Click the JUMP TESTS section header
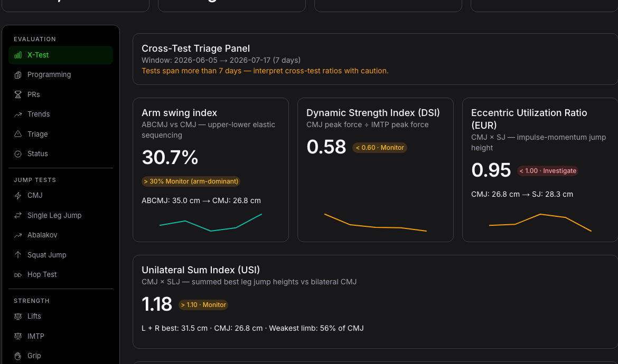Screen dimensions: 618x364 [35, 180]
